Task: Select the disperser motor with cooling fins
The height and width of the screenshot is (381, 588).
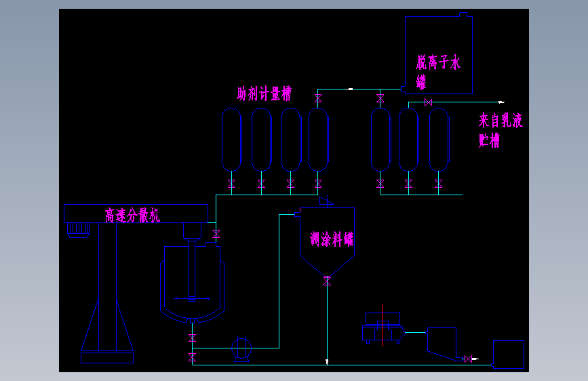Action: [x=79, y=230]
